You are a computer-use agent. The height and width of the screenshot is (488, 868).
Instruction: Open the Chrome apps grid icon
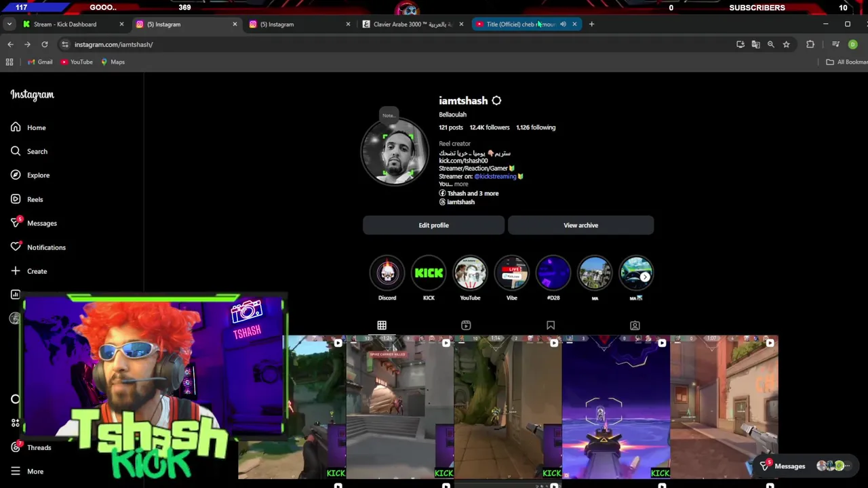tap(9, 62)
